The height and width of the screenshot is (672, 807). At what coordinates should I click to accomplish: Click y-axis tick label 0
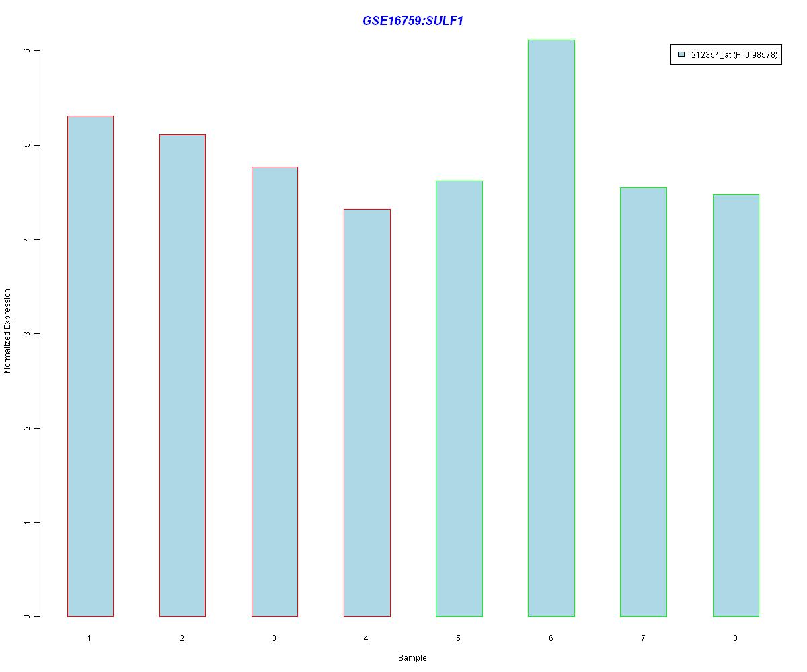[26, 616]
